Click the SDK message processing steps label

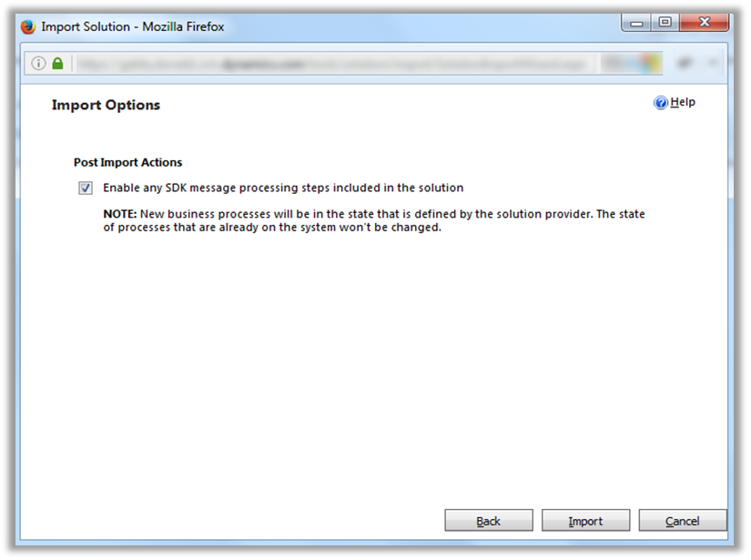click(283, 188)
